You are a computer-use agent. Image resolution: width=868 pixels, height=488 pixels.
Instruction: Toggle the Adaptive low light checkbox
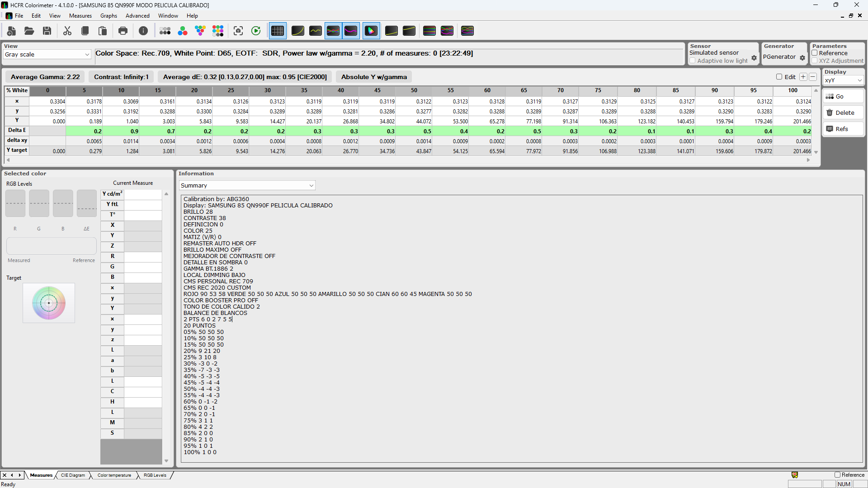(x=693, y=61)
